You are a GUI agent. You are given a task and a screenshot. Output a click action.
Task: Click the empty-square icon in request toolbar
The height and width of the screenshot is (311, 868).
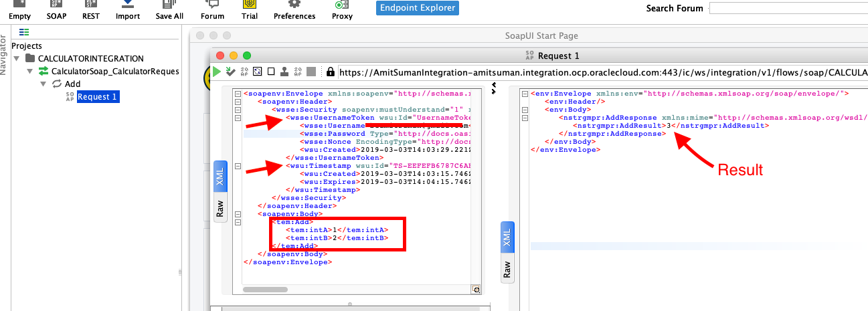click(x=271, y=72)
